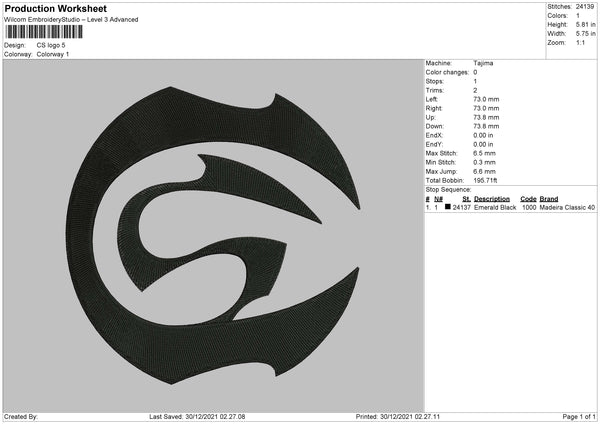Select the Colorway 1 value

click(x=53, y=54)
